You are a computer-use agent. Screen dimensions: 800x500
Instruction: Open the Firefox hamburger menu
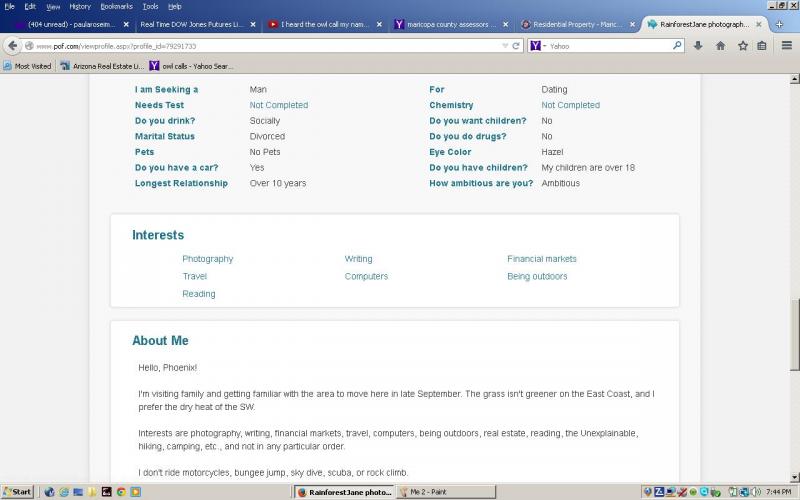pos(785,45)
